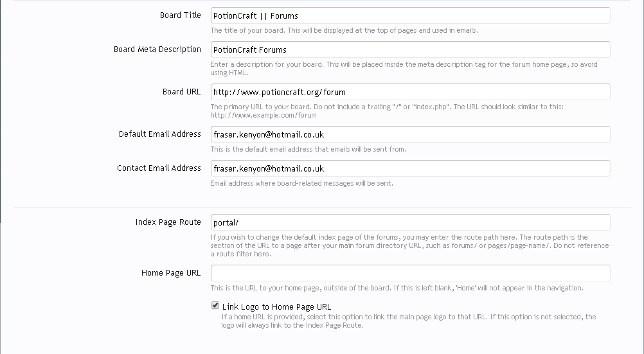Focus the Board Meta Description text box
Screen dimensions: 644x354
(410, 49)
